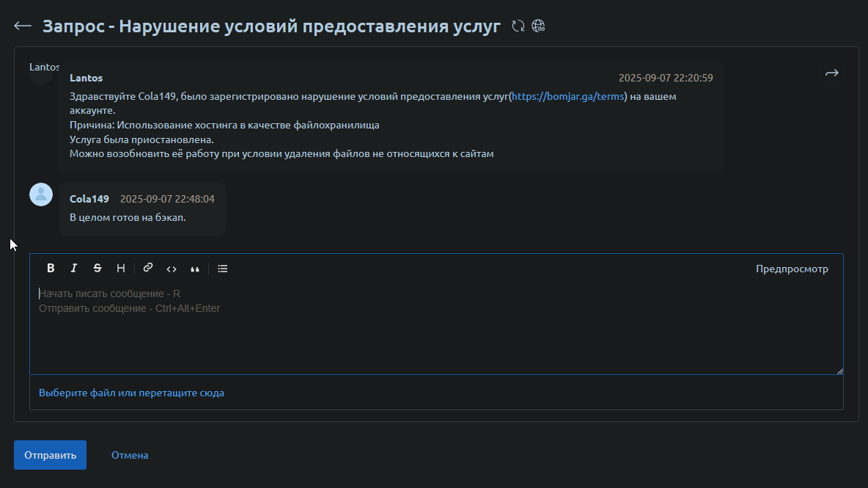868x488 pixels.
Task: Insert a hyperlink via the chain icon
Action: click(148, 269)
